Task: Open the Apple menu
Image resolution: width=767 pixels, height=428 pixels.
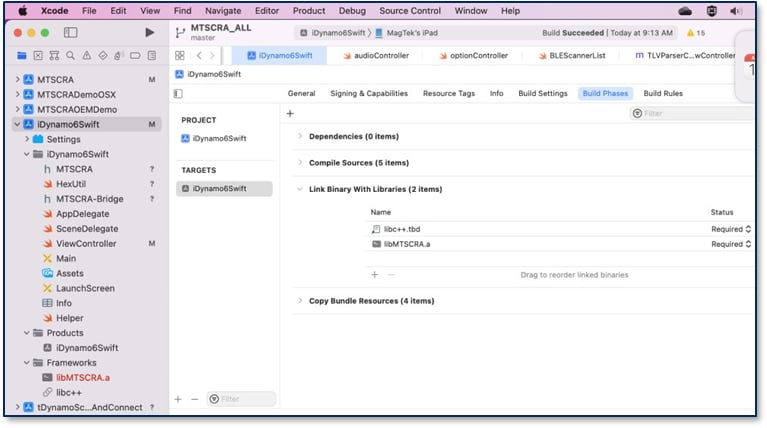Action: click(x=23, y=11)
